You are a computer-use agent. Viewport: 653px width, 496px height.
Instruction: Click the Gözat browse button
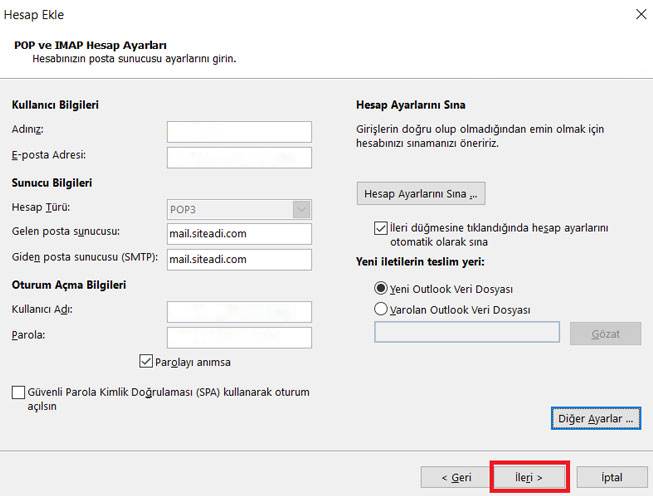pos(604,333)
